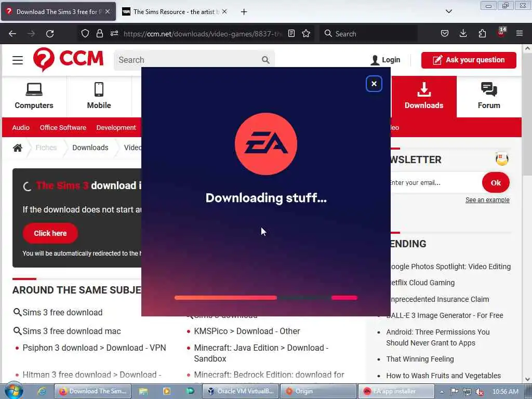Open See an example link

487,200
